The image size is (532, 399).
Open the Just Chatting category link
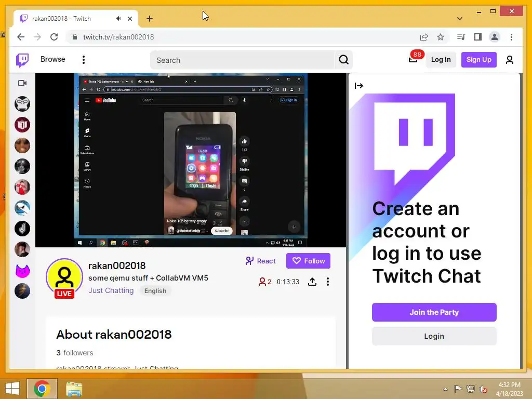click(111, 291)
